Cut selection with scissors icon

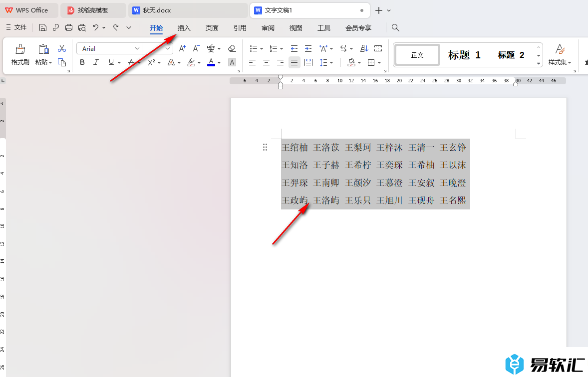pos(62,48)
